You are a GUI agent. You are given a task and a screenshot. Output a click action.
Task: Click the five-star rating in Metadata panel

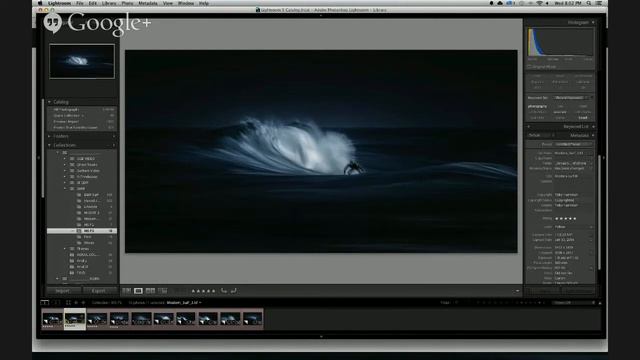pyautogui.click(x=565, y=218)
